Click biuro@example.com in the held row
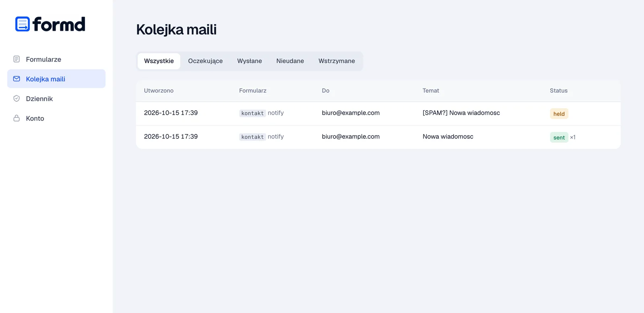This screenshot has width=644, height=313. coord(351,113)
